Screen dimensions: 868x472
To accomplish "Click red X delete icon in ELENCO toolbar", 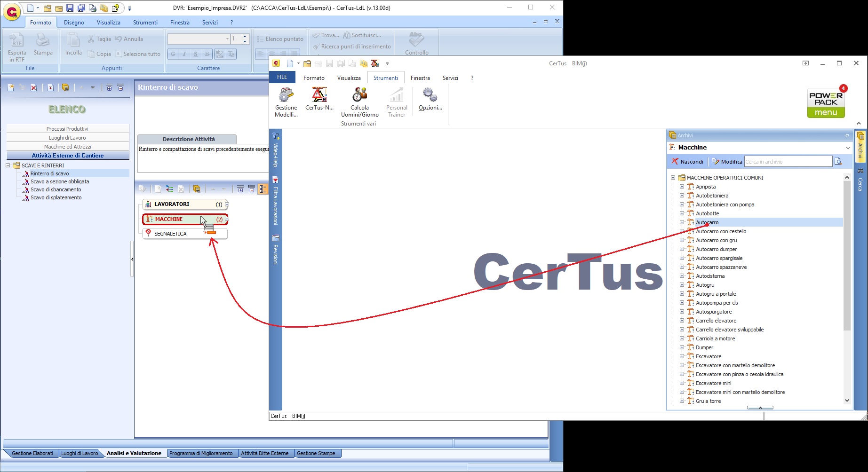I will [34, 87].
